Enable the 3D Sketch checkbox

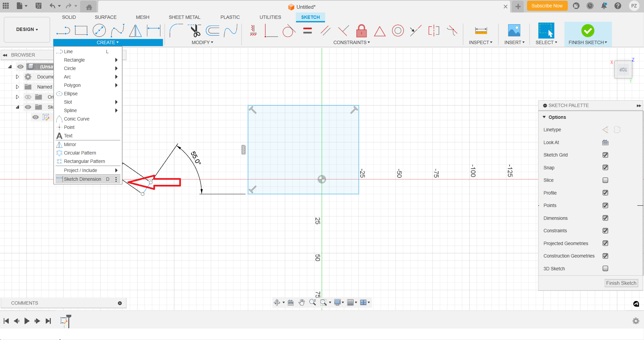(605, 269)
